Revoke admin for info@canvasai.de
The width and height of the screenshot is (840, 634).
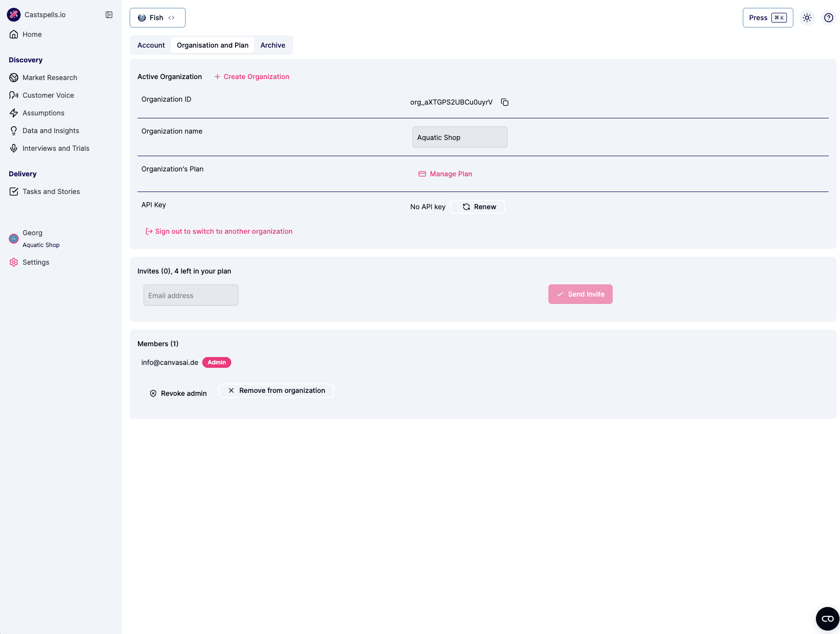coord(178,393)
